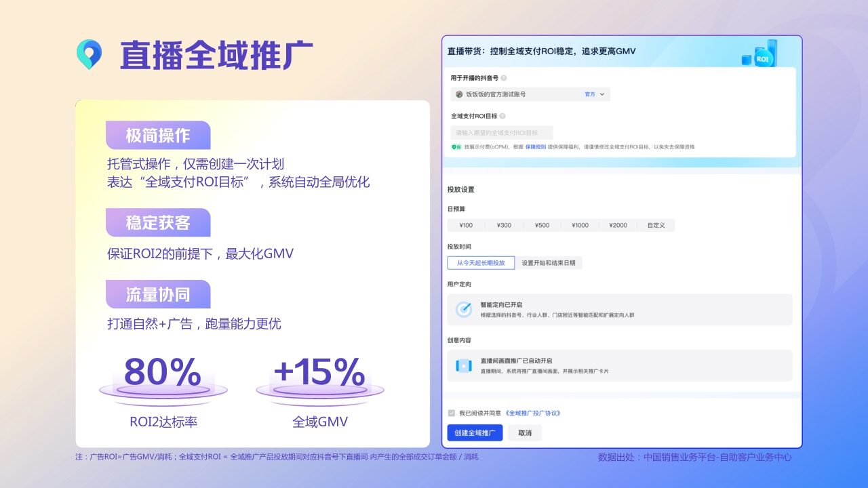868x488 pixels.
Task: Click the 直播带货 header title text
Action: [542, 52]
